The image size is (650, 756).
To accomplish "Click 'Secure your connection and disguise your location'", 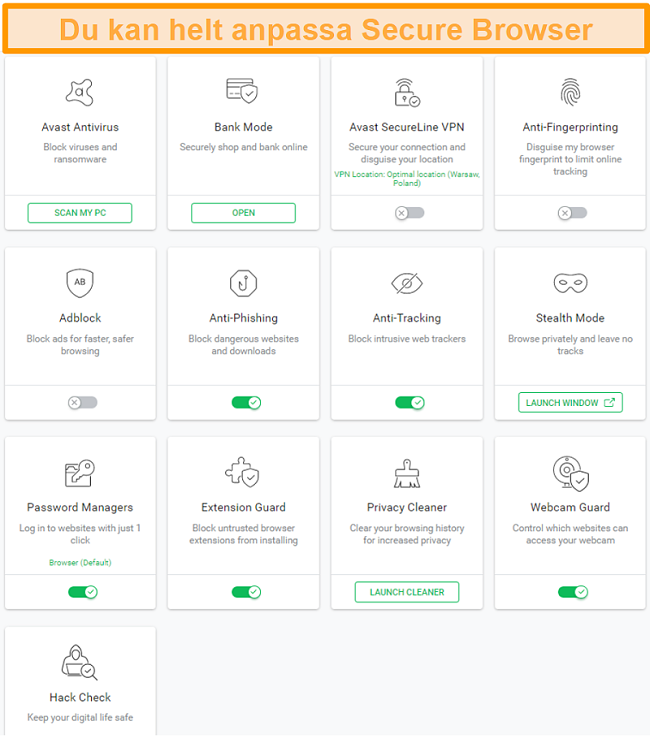I will pyautogui.click(x=406, y=153).
